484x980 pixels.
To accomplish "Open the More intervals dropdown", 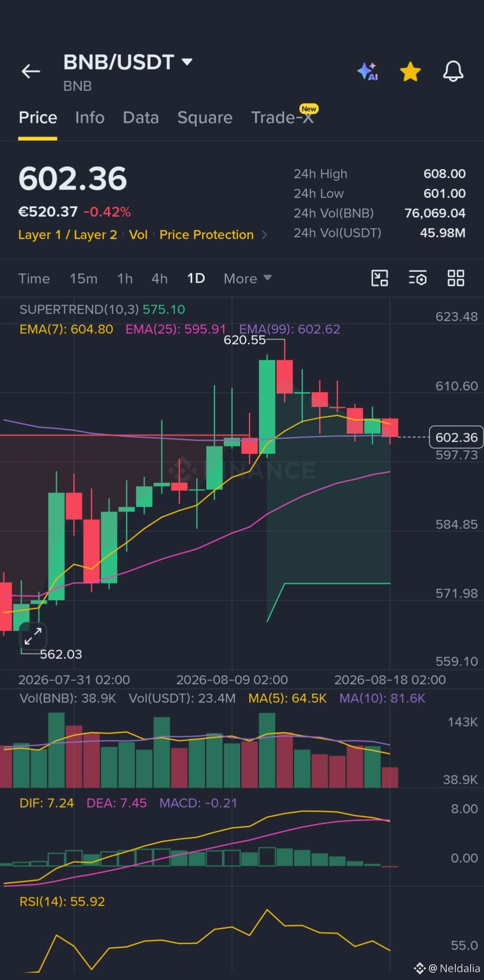I will coord(247,279).
